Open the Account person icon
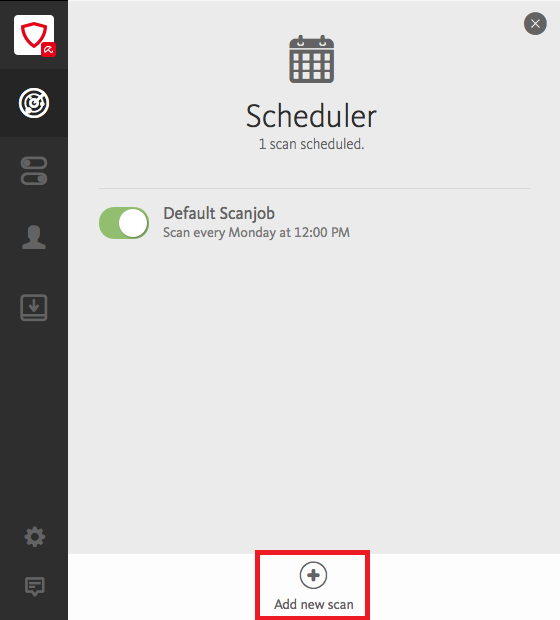This screenshot has height=620, width=560. pos(34,237)
